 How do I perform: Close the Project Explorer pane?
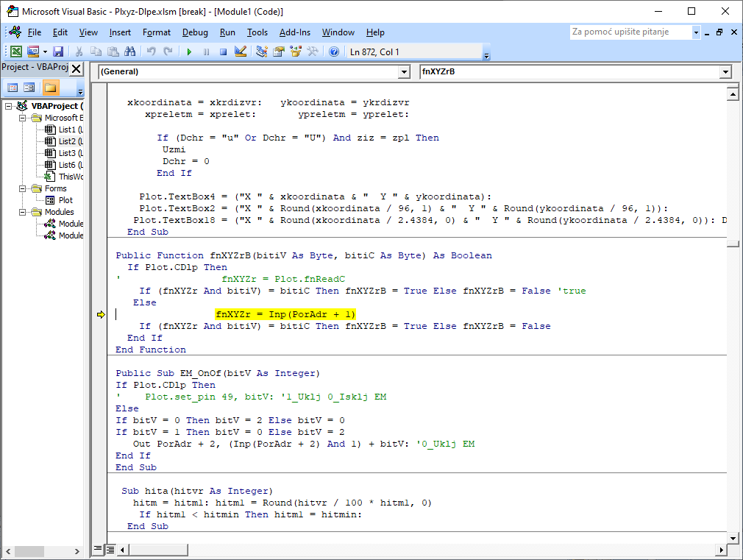(x=77, y=68)
